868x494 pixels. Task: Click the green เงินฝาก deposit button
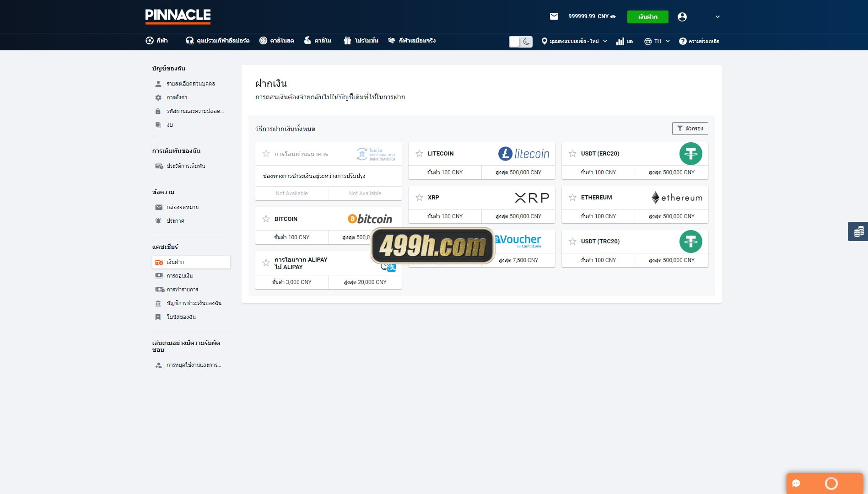tap(647, 17)
